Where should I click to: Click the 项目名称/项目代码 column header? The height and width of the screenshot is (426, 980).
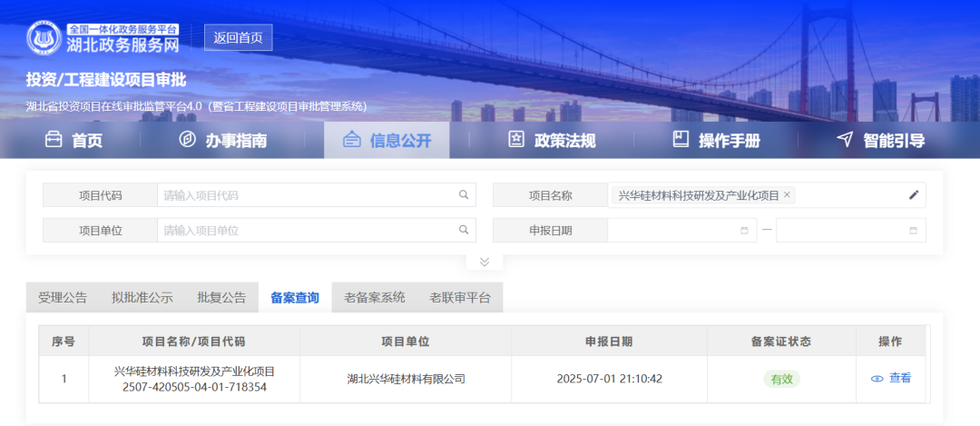(194, 341)
